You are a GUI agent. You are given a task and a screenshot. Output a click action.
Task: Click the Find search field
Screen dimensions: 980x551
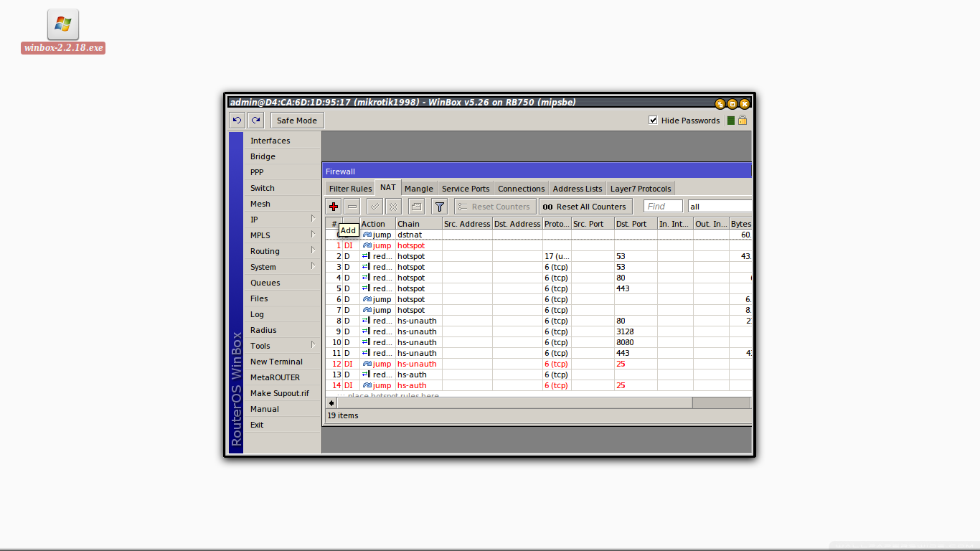pyautogui.click(x=663, y=207)
